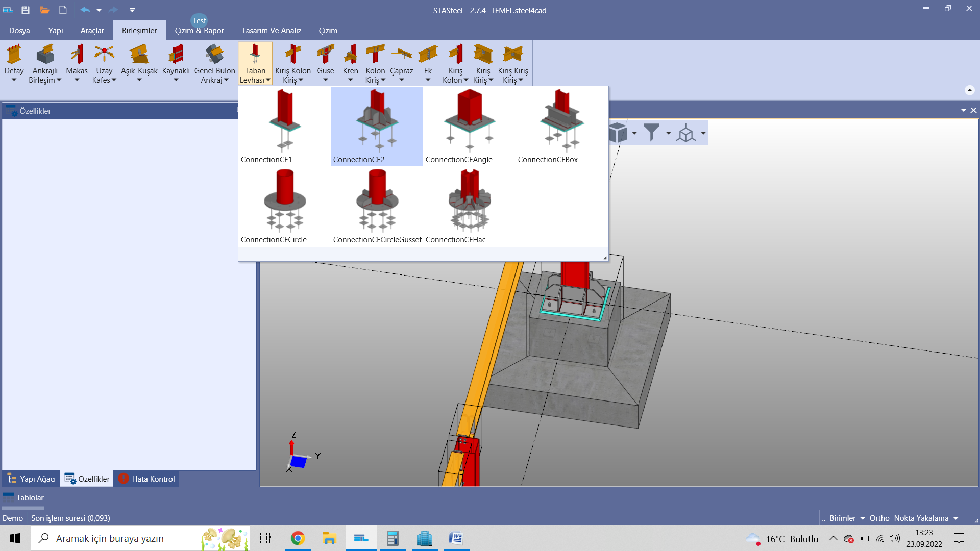Image resolution: width=980 pixels, height=551 pixels.
Task: Collapse the ribbon with arrow button
Action: tap(969, 90)
